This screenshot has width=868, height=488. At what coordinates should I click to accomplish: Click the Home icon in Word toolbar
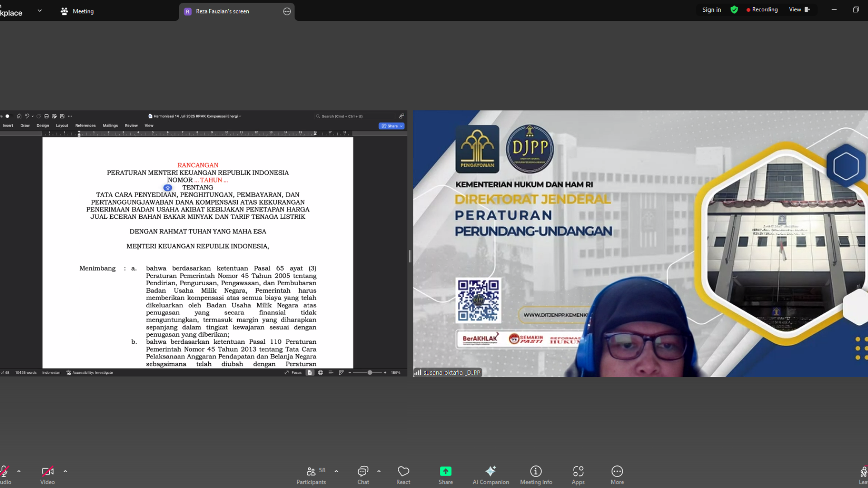19,116
